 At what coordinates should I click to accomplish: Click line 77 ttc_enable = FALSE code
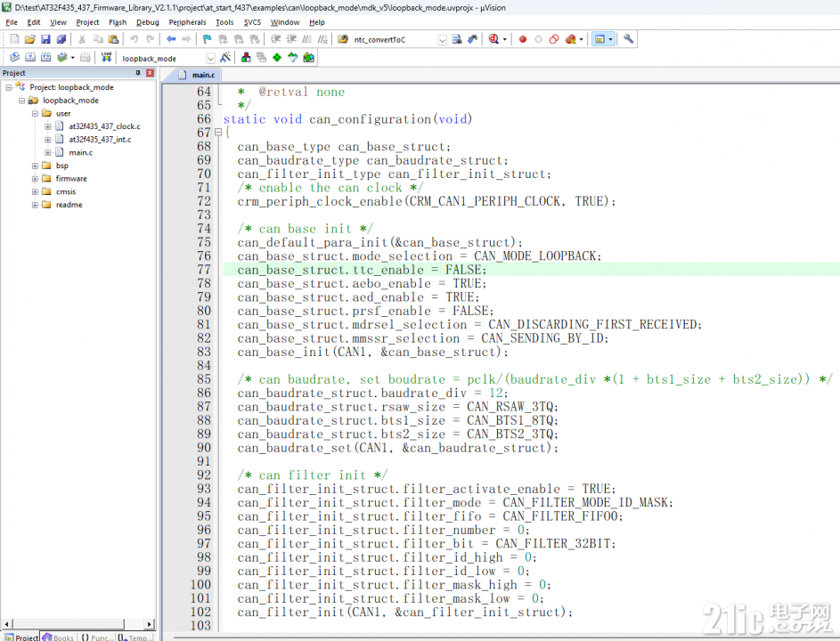click(363, 270)
